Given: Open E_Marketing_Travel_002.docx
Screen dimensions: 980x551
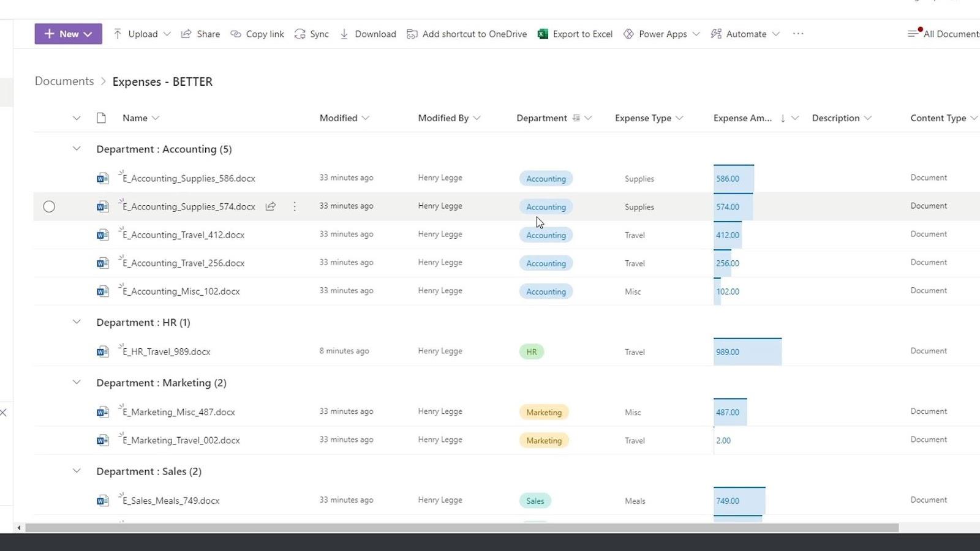Looking at the screenshot, I should (181, 440).
